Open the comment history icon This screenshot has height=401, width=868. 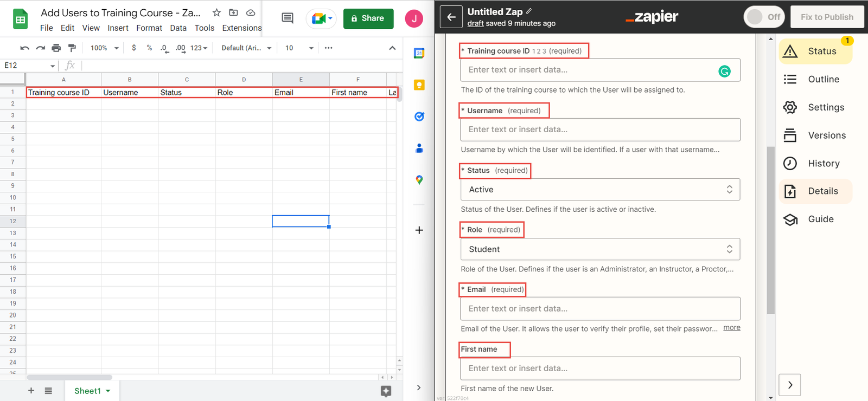click(288, 18)
